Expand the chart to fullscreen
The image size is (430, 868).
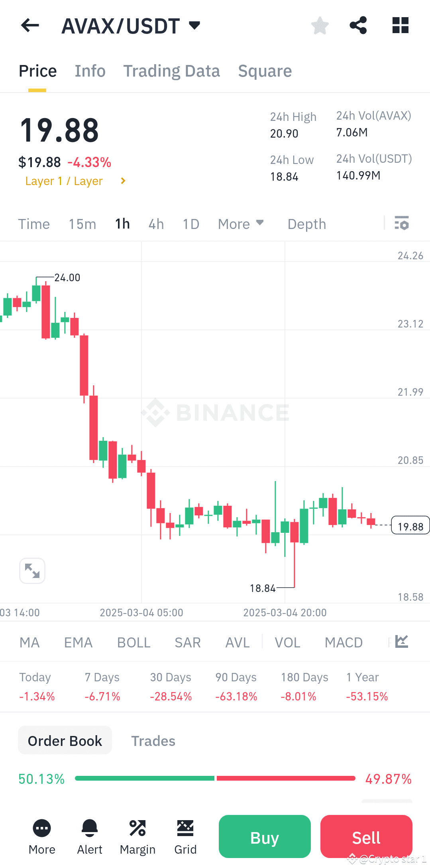[x=32, y=570]
